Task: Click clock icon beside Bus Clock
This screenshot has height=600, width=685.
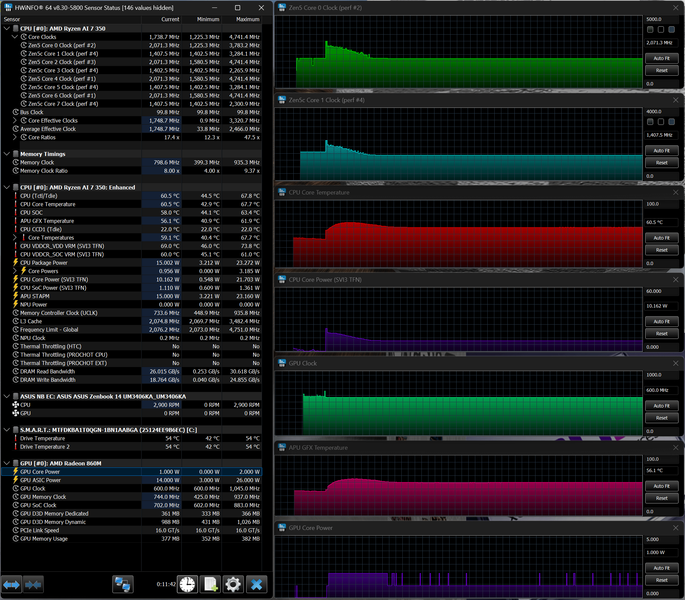Action: tap(16, 112)
